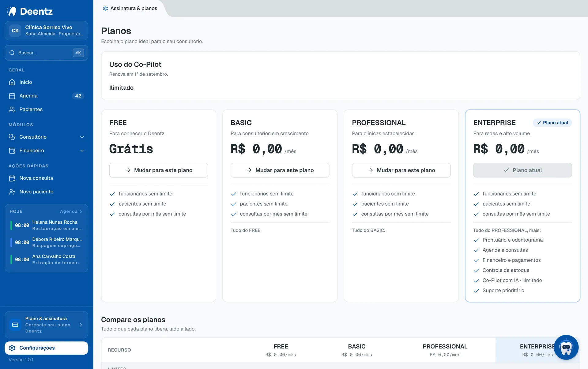Select the Nova consulta quick action

[47, 178]
